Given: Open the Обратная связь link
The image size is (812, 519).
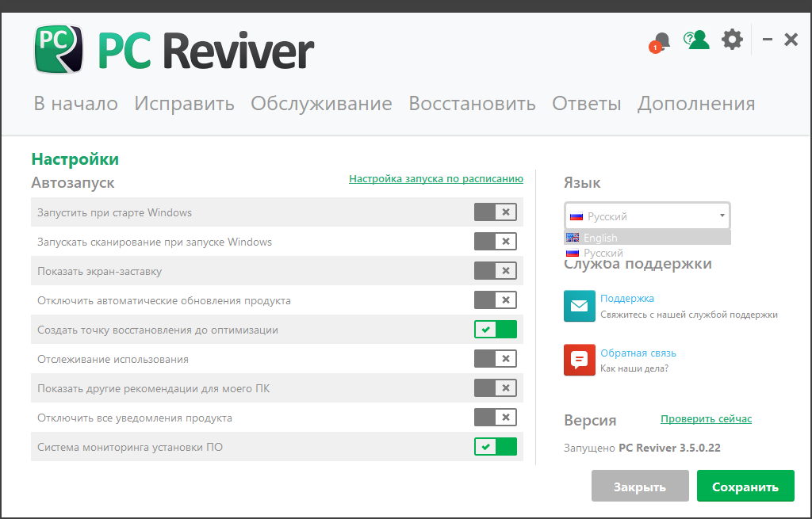Looking at the screenshot, I should (x=638, y=353).
